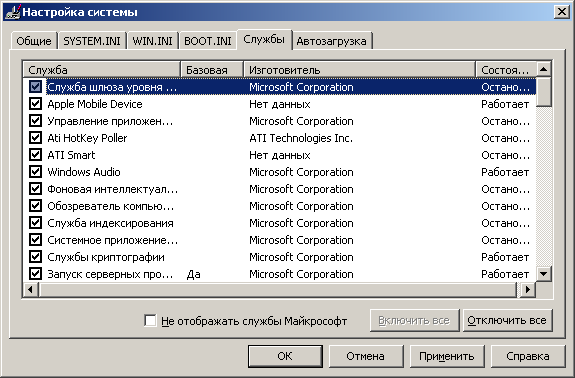Select the 'Ati HotKey Poller' row text
The image size is (575, 378).
87,138
